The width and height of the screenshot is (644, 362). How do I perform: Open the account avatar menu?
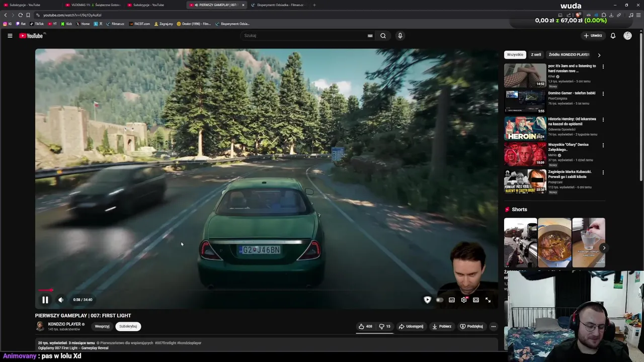pos(627,36)
